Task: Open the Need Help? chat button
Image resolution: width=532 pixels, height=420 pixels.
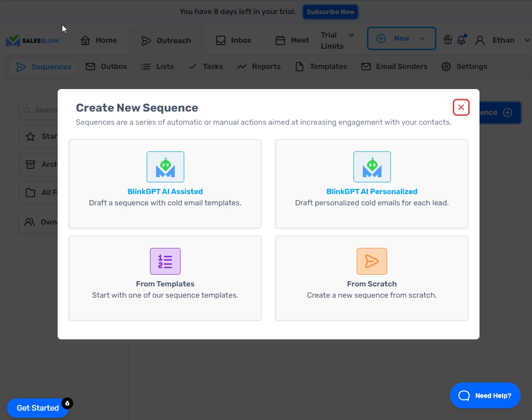Action: point(485,395)
